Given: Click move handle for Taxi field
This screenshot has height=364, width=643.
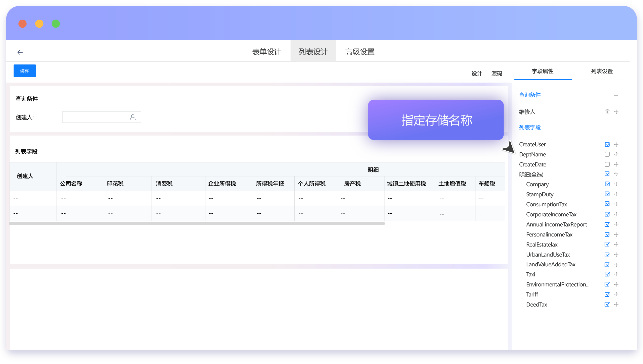Looking at the screenshot, I should 616,274.
